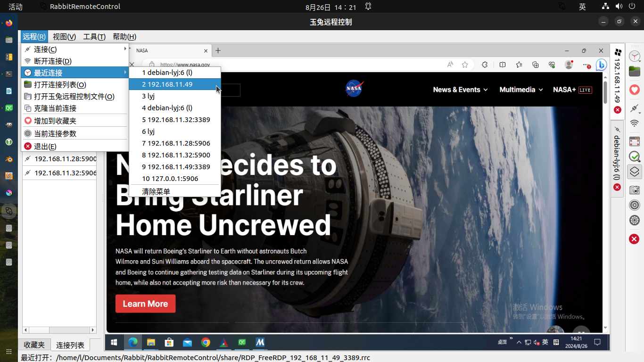The width and height of the screenshot is (644, 362).
Task: Switch to the 收藏夹 tab
Action: (34, 345)
